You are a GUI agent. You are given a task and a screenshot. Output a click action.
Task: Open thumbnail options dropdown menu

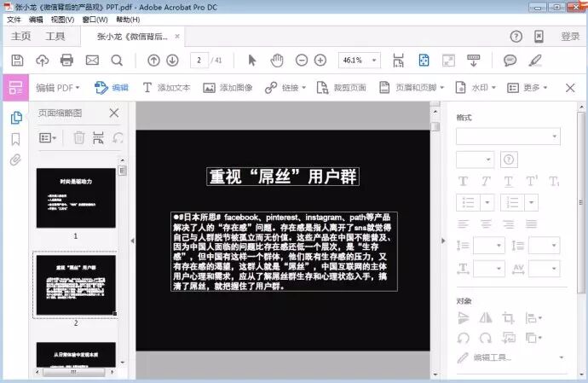(x=48, y=138)
